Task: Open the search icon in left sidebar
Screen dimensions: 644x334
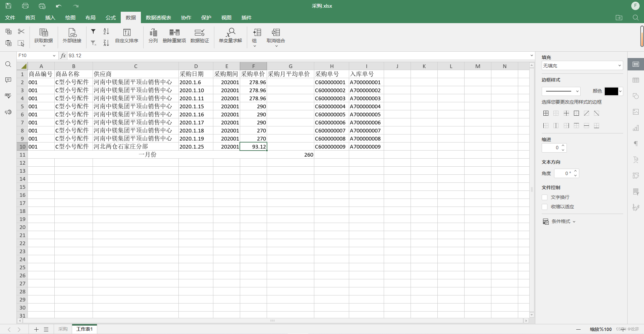Action: tap(8, 64)
